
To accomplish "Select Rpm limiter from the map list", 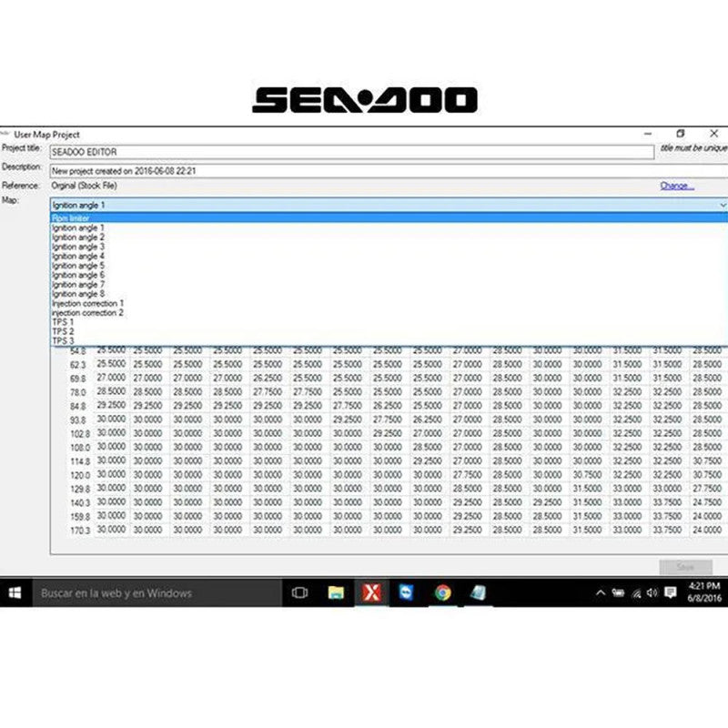I will (x=389, y=217).
